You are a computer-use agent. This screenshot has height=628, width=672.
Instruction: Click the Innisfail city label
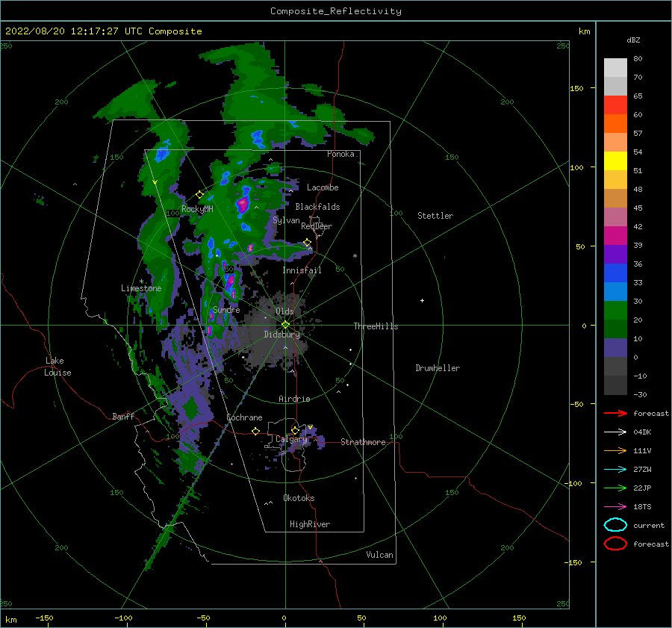pos(302,270)
